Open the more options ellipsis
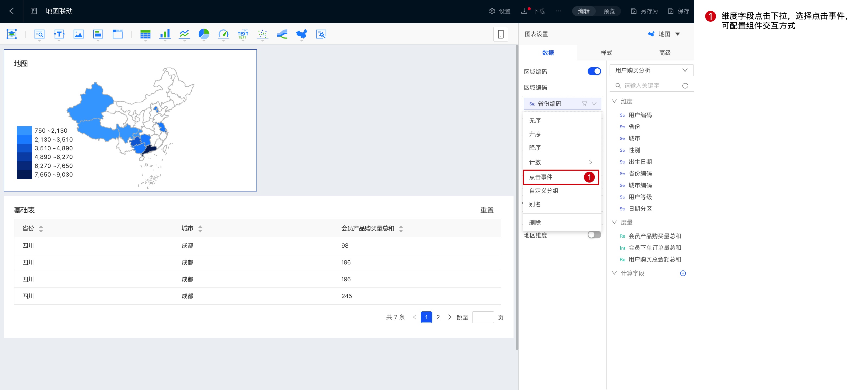Image resolution: width=868 pixels, height=390 pixels. point(558,11)
